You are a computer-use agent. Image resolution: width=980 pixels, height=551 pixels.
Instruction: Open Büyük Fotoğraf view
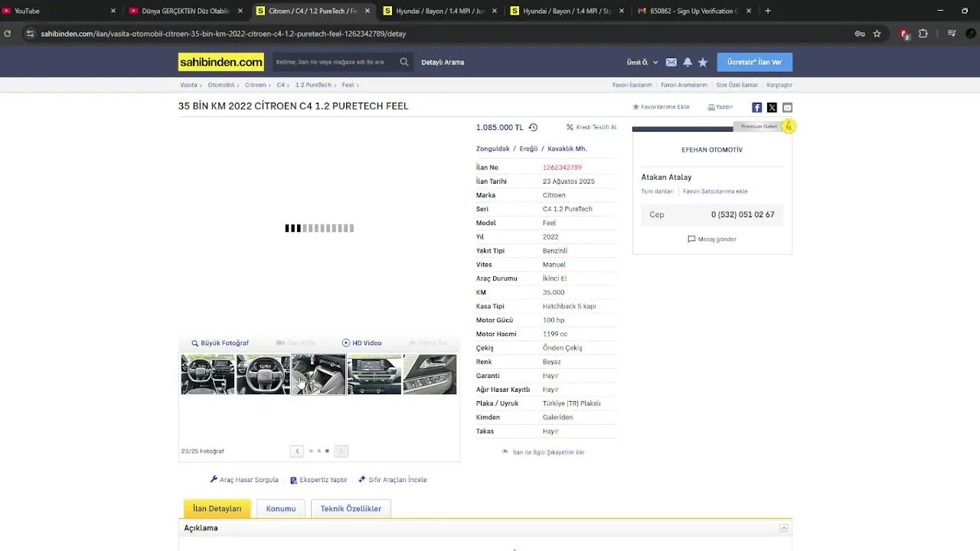click(x=220, y=343)
